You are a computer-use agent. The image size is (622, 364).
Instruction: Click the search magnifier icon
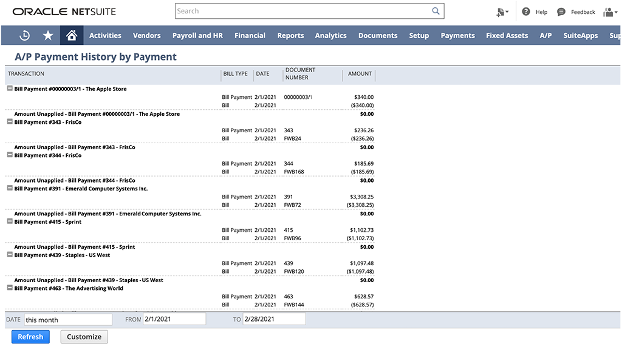click(x=435, y=10)
